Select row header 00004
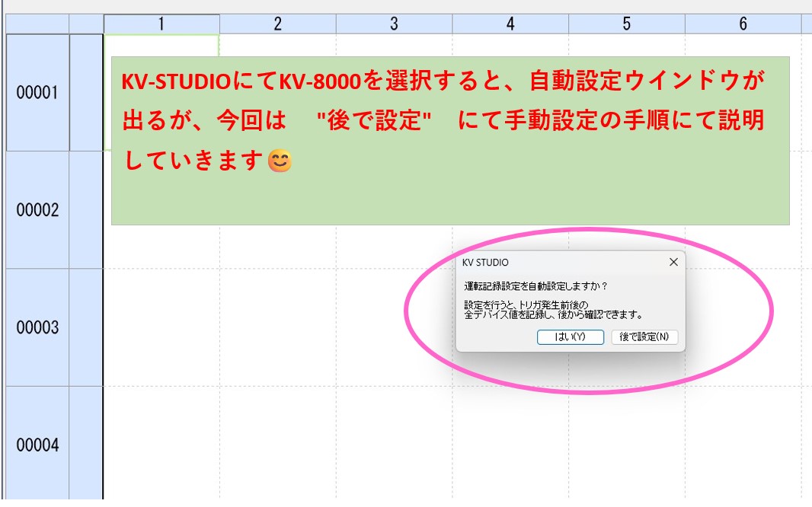The width and height of the screenshot is (812, 507). pos(37,445)
